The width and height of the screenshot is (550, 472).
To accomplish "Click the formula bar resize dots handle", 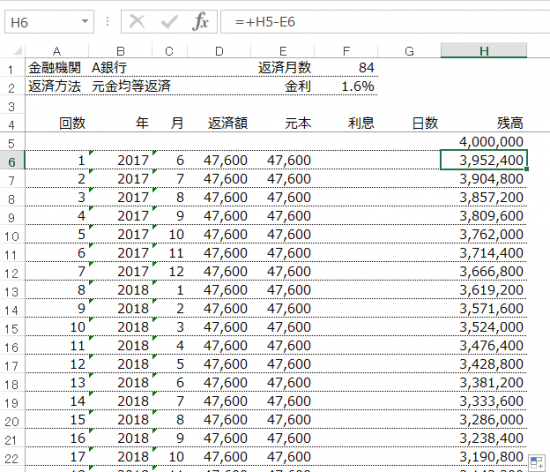I will click(x=107, y=22).
